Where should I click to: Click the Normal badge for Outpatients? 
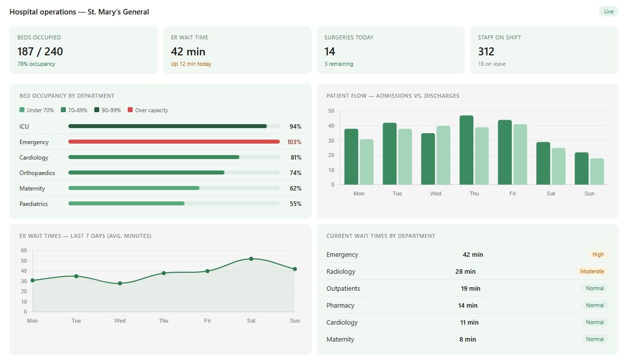[x=595, y=288]
